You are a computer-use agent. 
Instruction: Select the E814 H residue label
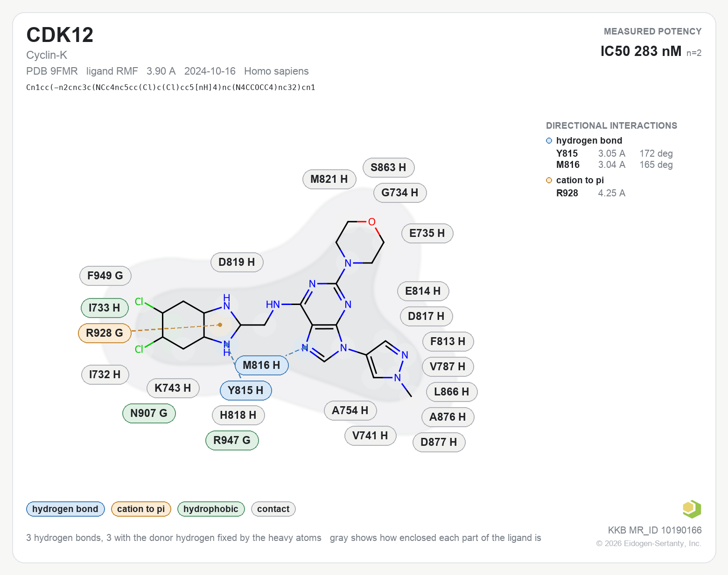tap(423, 291)
